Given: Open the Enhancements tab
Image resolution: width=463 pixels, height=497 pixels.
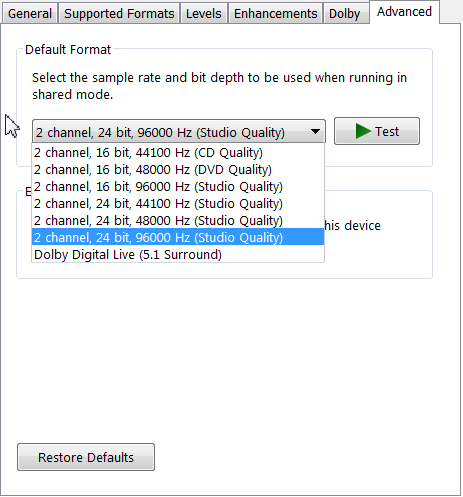Looking at the screenshot, I should 275,14.
